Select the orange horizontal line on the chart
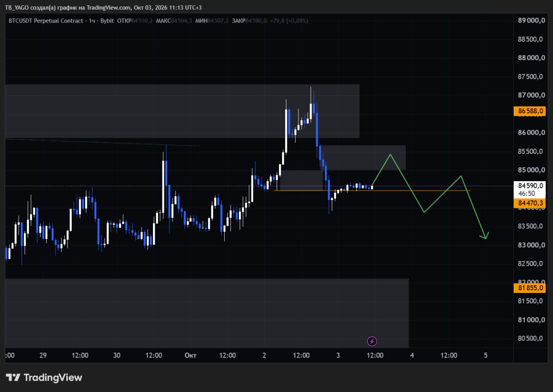553x392 pixels. pos(372,191)
